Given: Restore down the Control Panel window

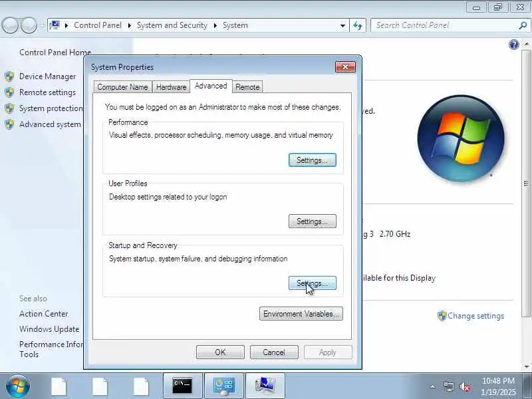Looking at the screenshot, I should (497, 7).
